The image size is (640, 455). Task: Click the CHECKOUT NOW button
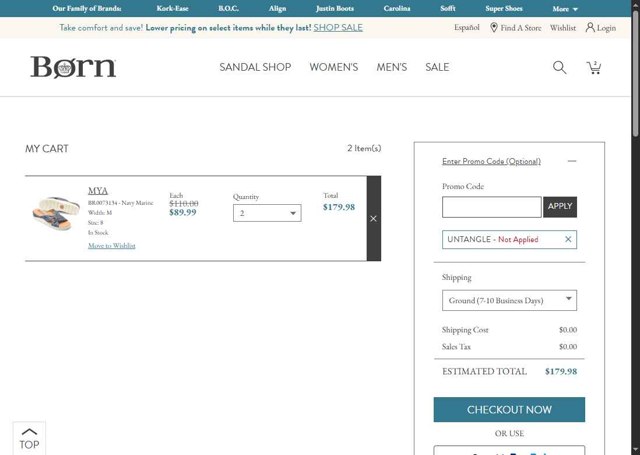pyautogui.click(x=509, y=410)
